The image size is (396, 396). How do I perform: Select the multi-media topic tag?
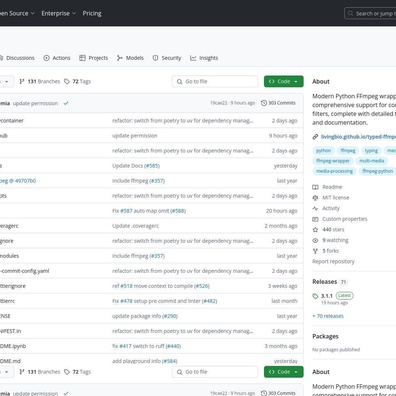(372, 161)
